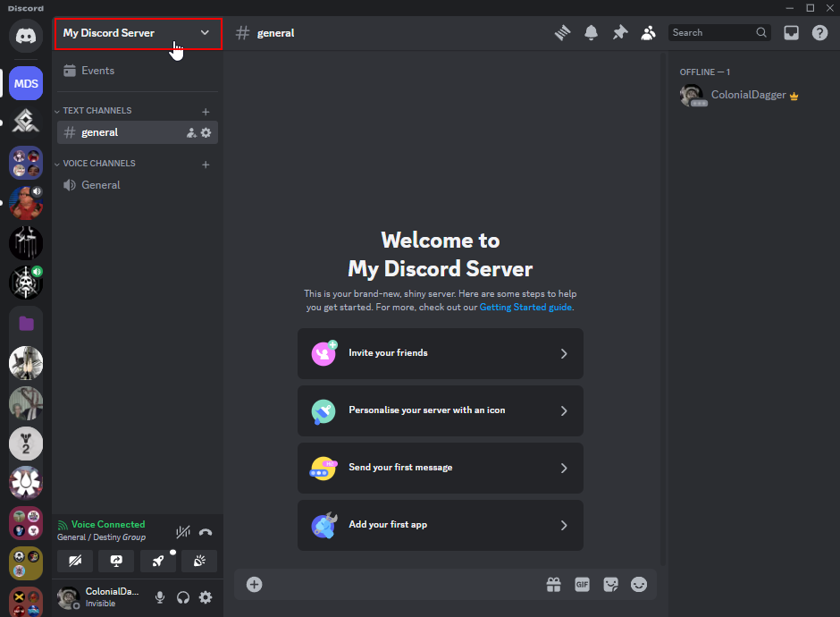The image size is (840, 617).
Task: Open Add your first app card
Action: [441, 525]
